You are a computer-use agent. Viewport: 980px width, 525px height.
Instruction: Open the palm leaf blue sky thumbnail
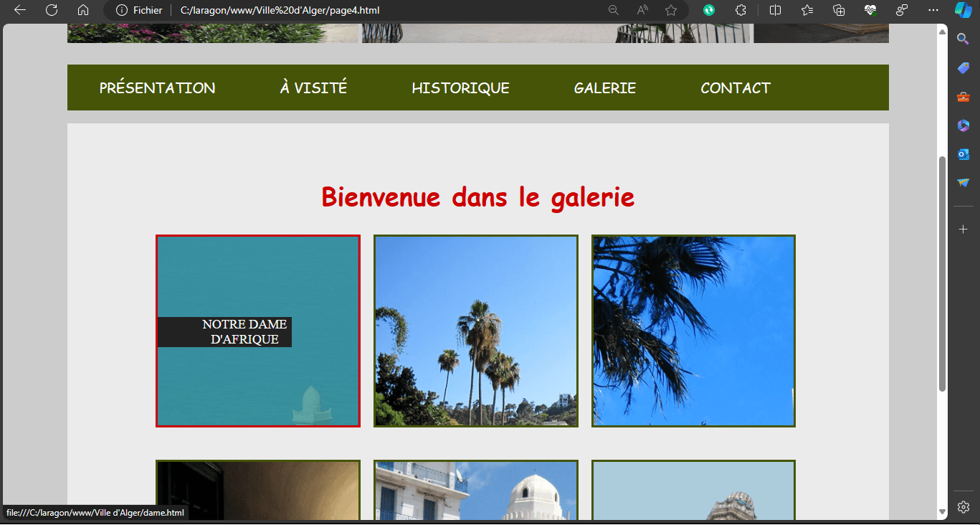[693, 331]
